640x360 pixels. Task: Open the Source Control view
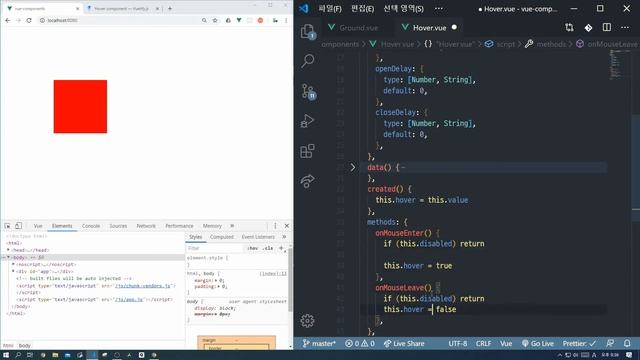308,91
